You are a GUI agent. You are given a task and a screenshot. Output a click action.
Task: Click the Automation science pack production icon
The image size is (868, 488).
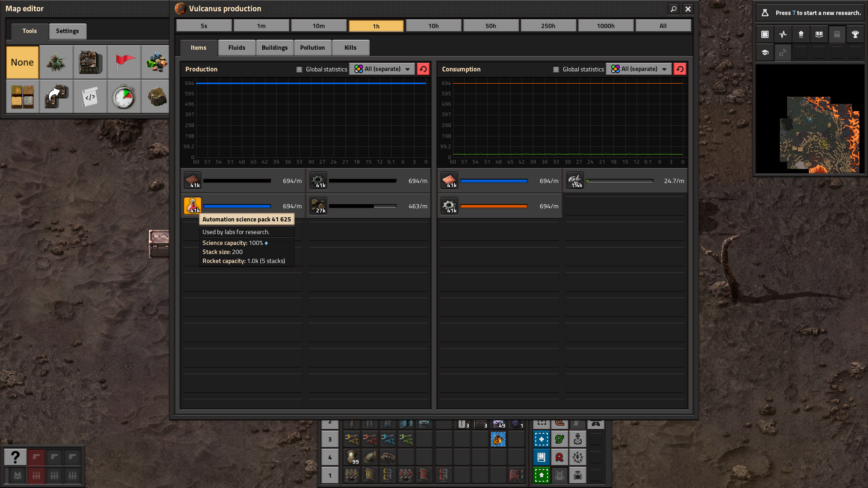pyautogui.click(x=193, y=206)
